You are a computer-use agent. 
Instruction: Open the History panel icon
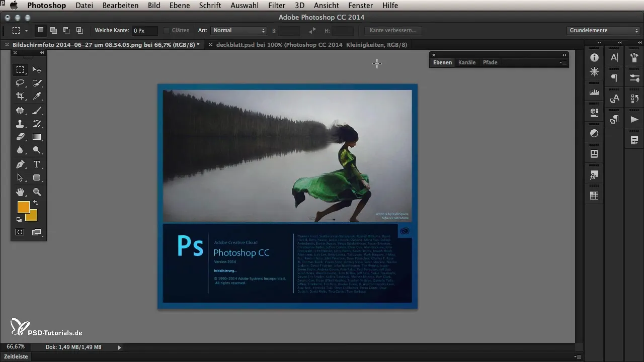pos(634,99)
